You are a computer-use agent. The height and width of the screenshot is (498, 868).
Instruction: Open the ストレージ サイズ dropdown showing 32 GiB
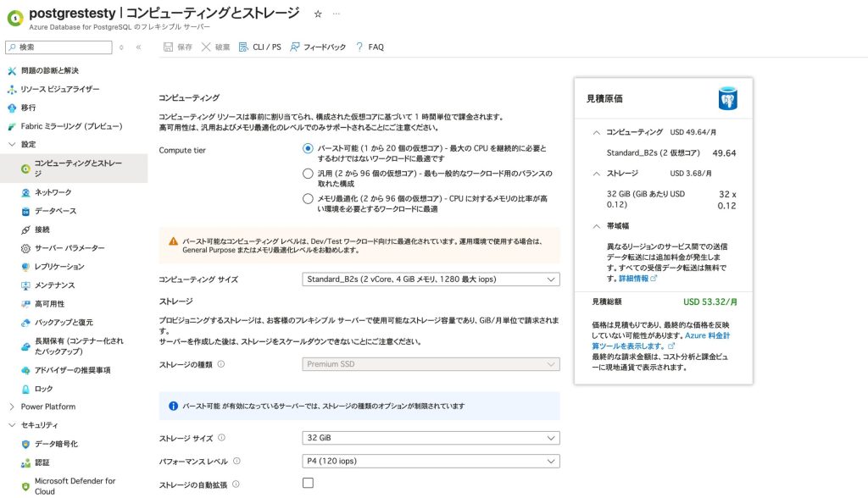pyautogui.click(x=431, y=438)
